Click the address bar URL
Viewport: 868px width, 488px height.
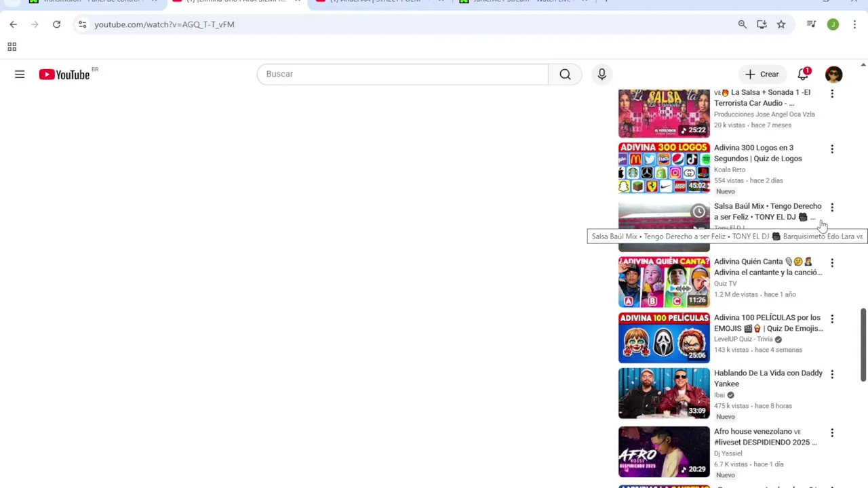164,24
